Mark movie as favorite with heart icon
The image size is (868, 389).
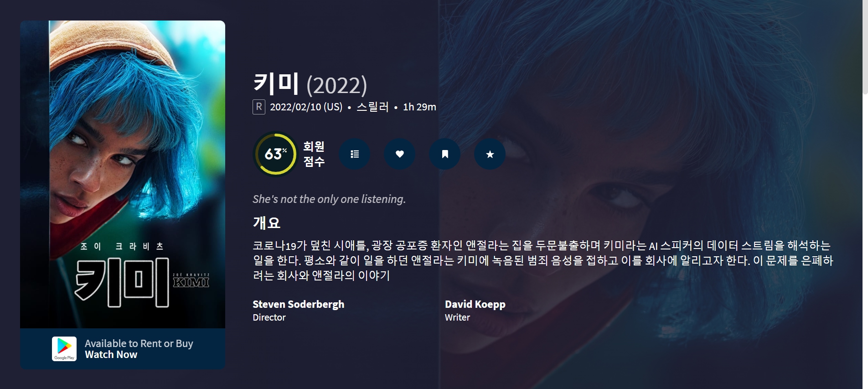399,154
